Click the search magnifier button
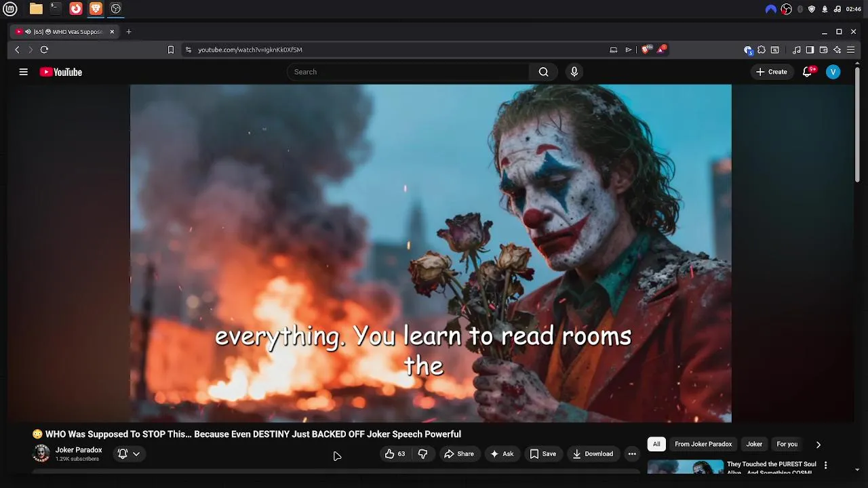 pos(543,72)
